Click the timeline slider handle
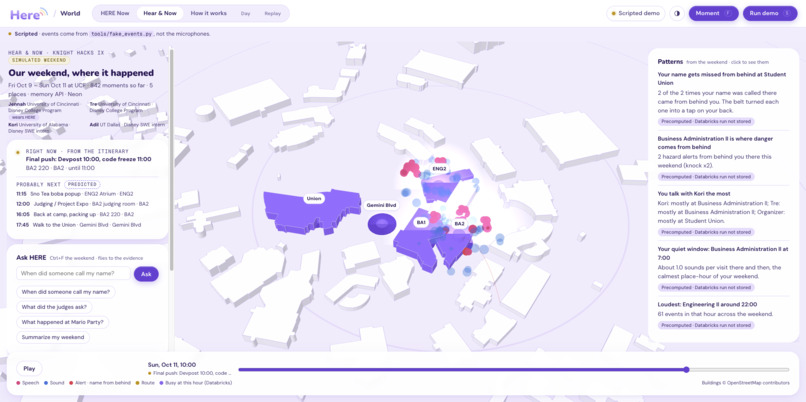The width and height of the screenshot is (806, 402). pos(686,369)
